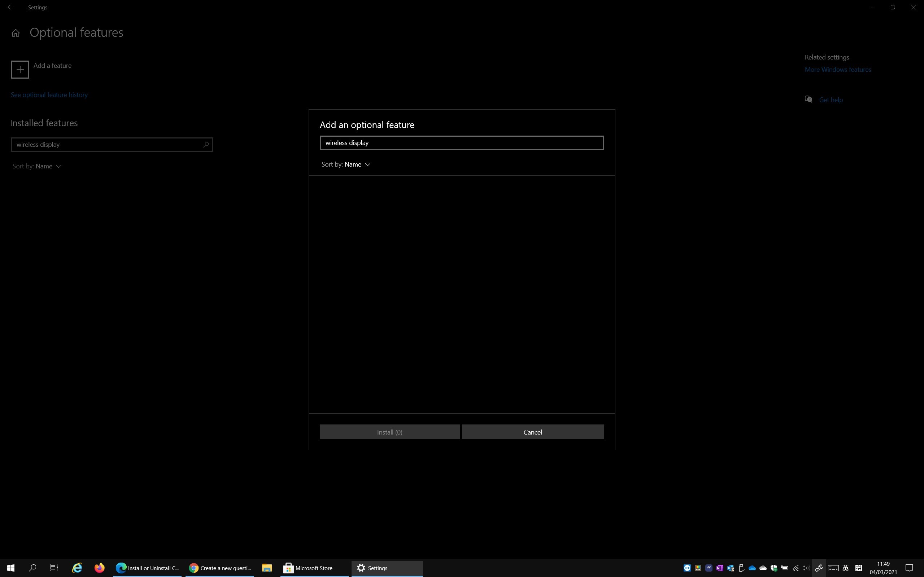This screenshot has height=577, width=924.
Task: Open Windows Ink Workspace pen icon in tray
Action: 819,568
